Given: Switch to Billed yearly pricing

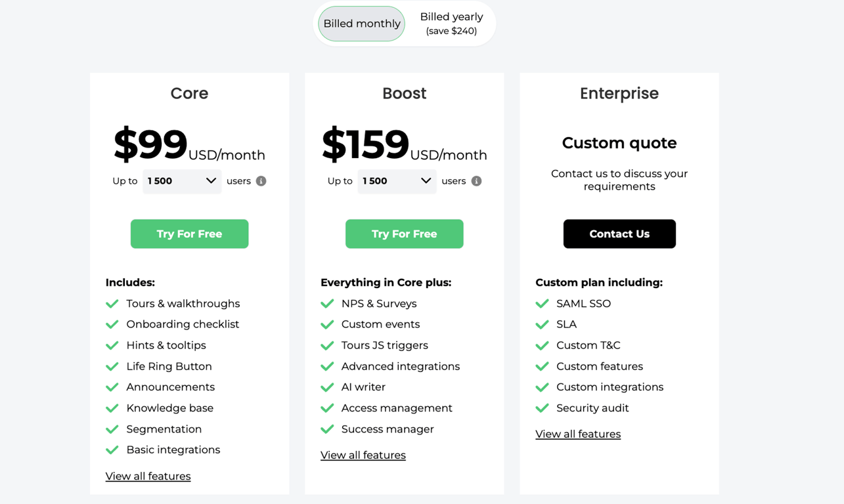Looking at the screenshot, I should (451, 24).
